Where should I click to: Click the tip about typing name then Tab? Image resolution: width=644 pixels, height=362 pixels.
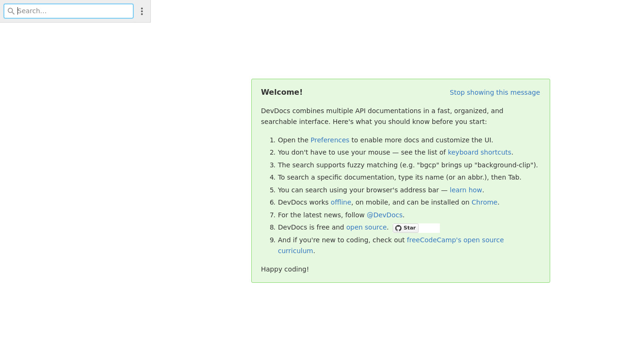click(x=399, y=177)
